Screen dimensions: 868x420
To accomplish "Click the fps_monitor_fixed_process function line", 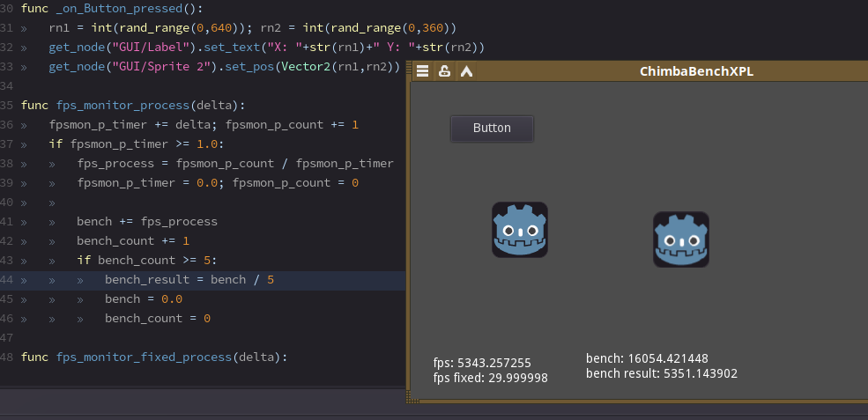I will click(154, 357).
